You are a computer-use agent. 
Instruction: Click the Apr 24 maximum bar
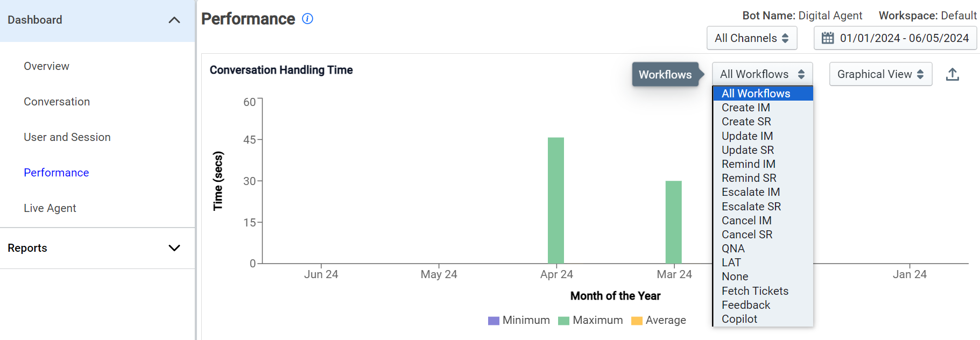point(556,200)
